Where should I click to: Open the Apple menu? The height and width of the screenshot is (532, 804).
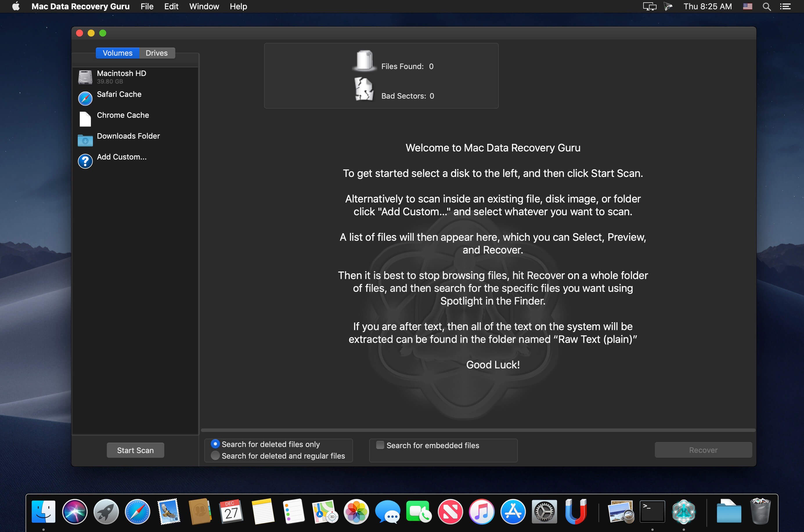[16, 6]
